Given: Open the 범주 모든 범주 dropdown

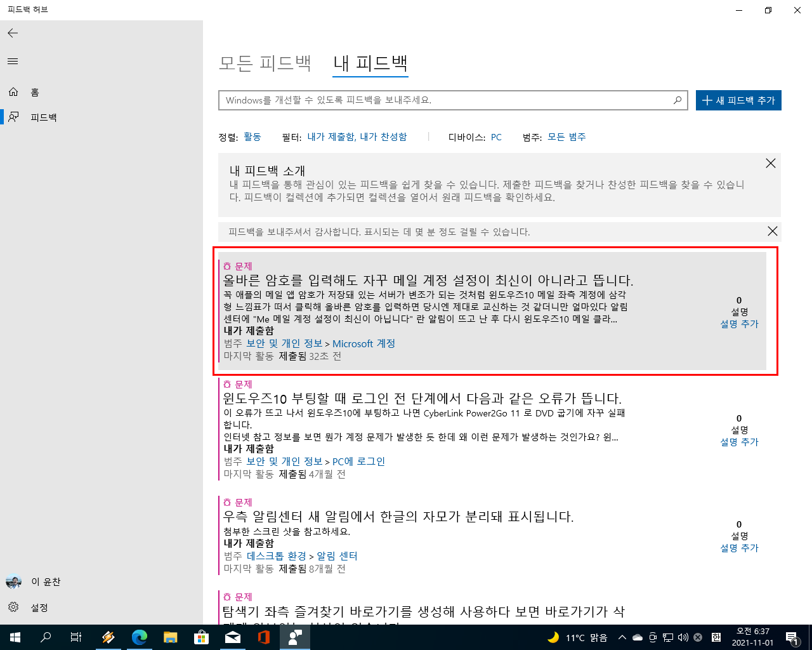Looking at the screenshot, I should click(567, 136).
